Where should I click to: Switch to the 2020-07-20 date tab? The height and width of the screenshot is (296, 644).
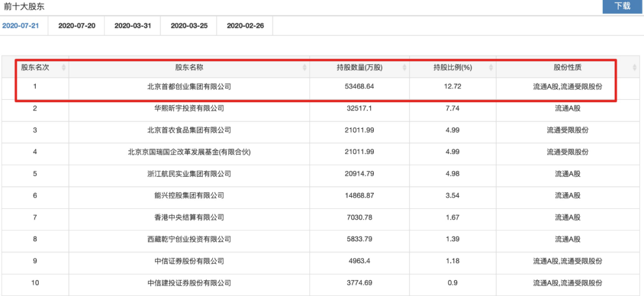coord(76,26)
